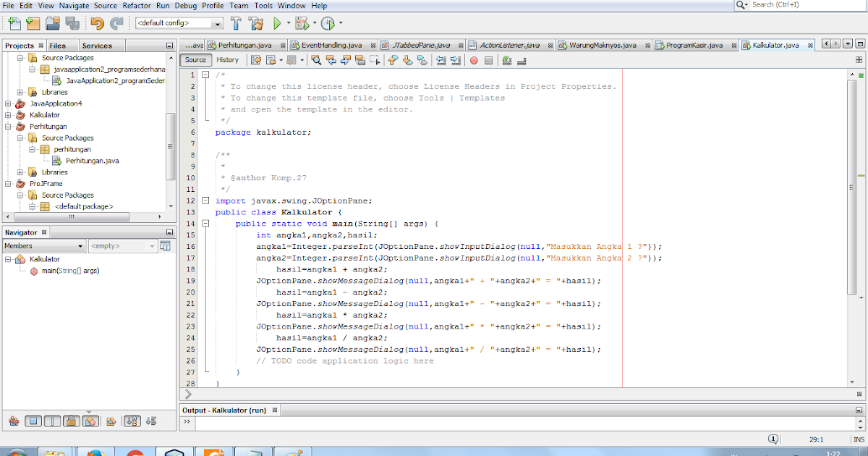The width and height of the screenshot is (868, 456).
Task: Show open documents list dropdown
Action: coord(848,44)
